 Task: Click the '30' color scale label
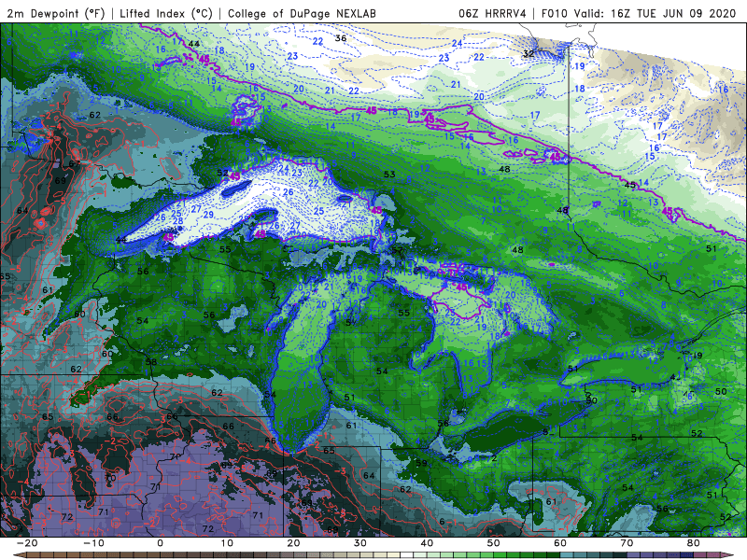(x=360, y=543)
